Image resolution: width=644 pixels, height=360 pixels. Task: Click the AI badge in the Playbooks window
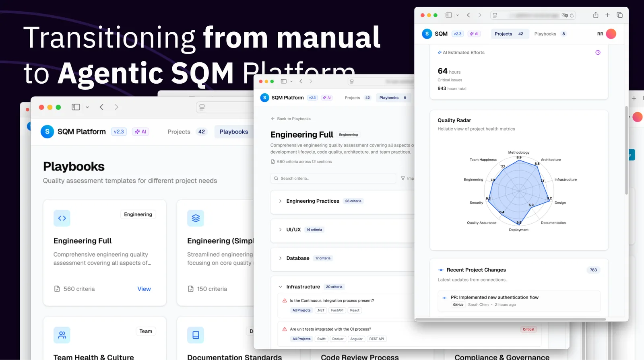pyautogui.click(x=140, y=132)
